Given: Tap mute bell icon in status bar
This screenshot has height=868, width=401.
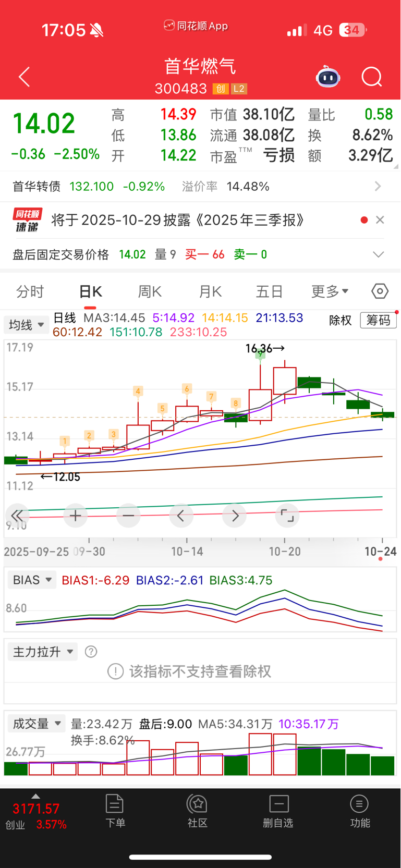Looking at the screenshot, I should [96, 30].
